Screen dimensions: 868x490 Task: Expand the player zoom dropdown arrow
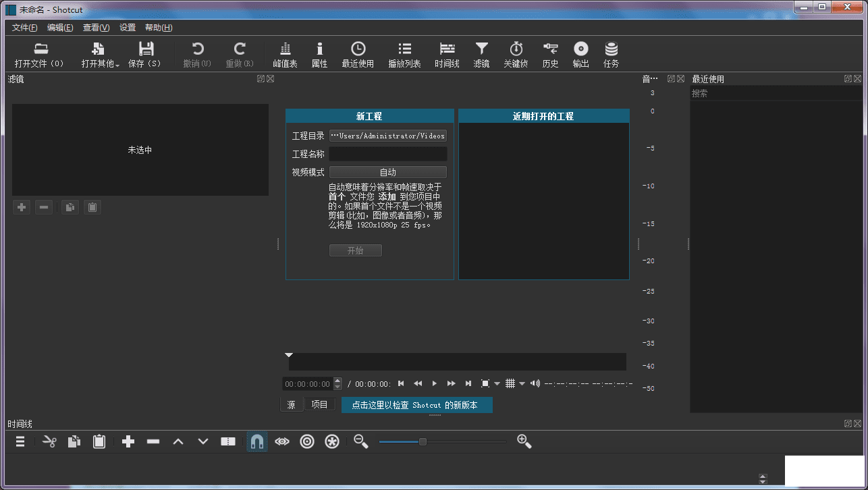click(497, 384)
